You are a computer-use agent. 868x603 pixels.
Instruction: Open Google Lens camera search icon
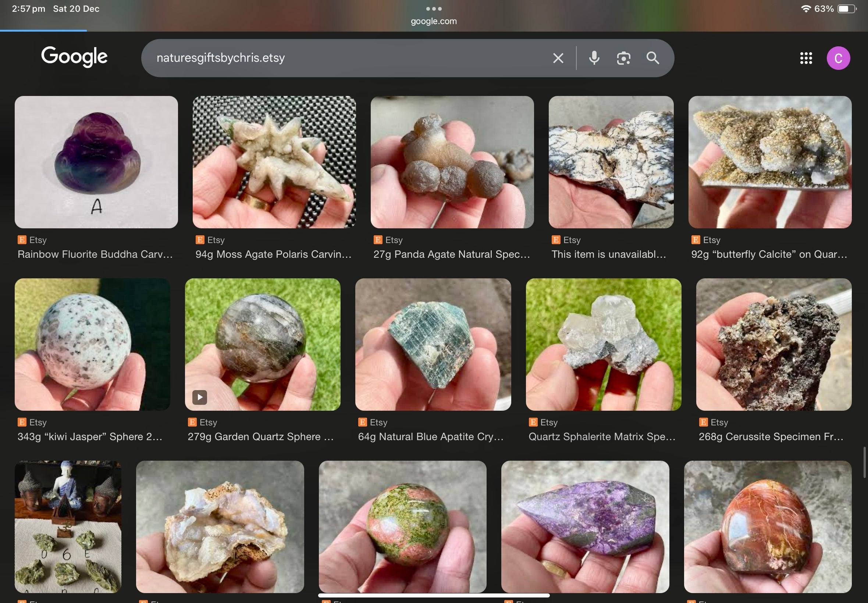click(623, 58)
